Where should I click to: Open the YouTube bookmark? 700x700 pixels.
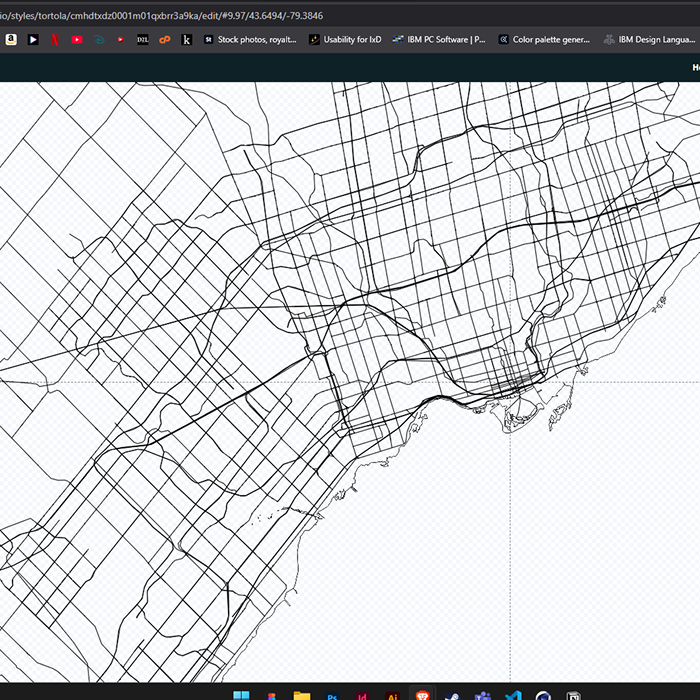click(x=77, y=40)
